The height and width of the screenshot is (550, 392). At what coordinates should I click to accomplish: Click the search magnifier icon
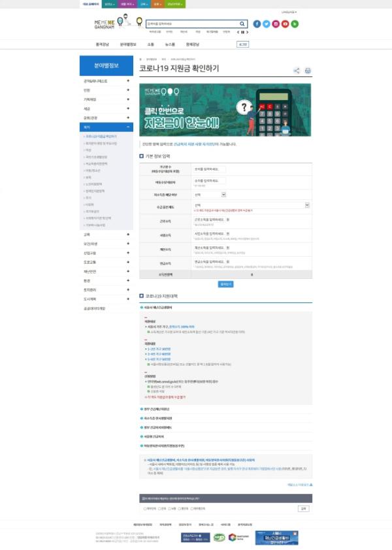[243, 23]
